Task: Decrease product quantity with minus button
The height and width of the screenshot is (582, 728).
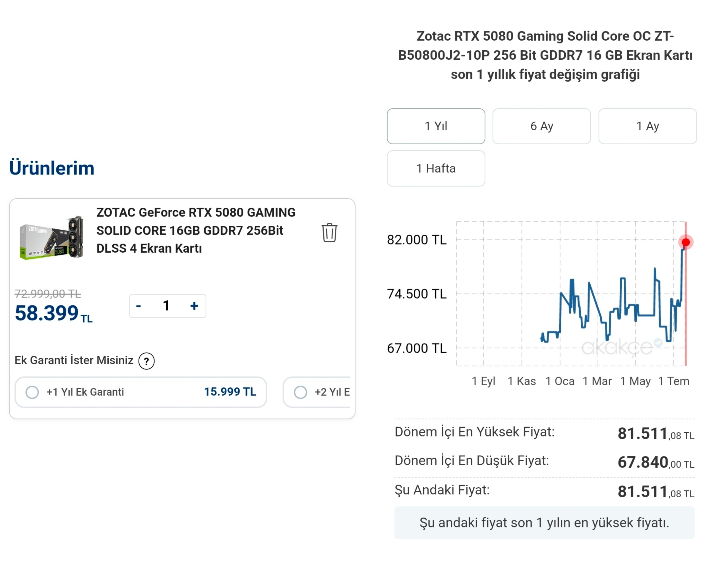Action: pyautogui.click(x=138, y=306)
